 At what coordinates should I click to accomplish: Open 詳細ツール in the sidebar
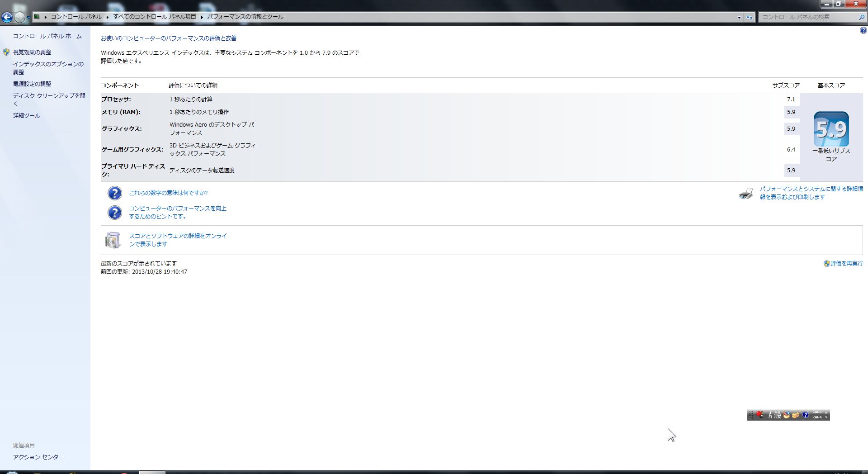(27, 115)
